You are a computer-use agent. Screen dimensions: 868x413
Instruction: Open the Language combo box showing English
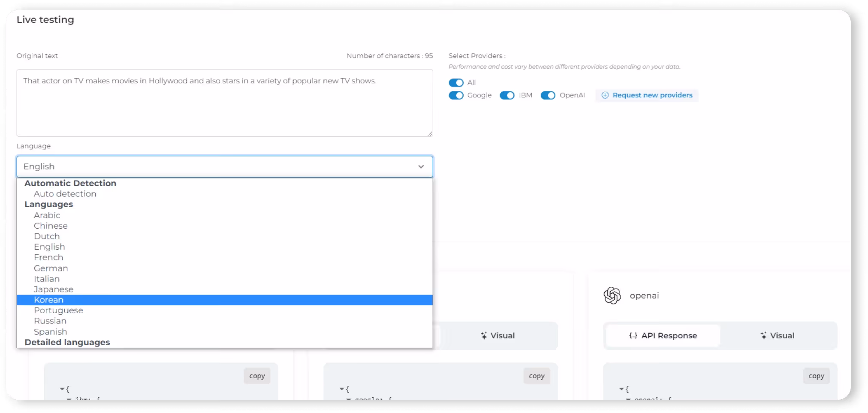pos(225,166)
